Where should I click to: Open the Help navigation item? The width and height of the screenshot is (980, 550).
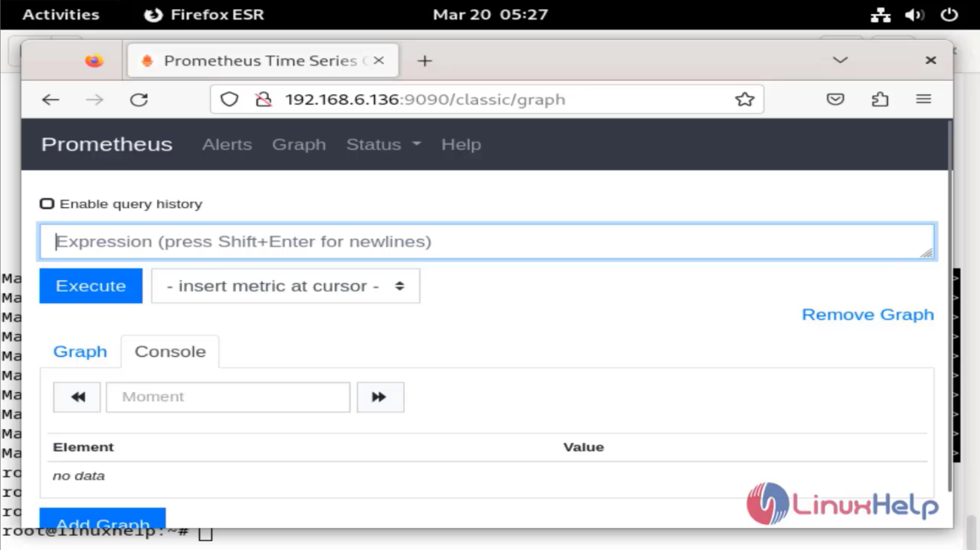[461, 144]
